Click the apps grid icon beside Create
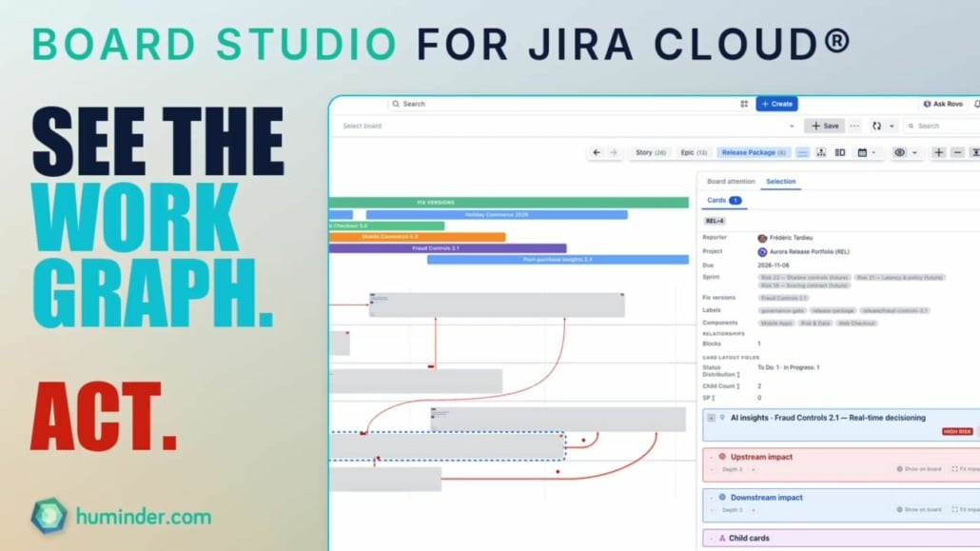The image size is (980, 551). pyautogui.click(x=744, y=104)
